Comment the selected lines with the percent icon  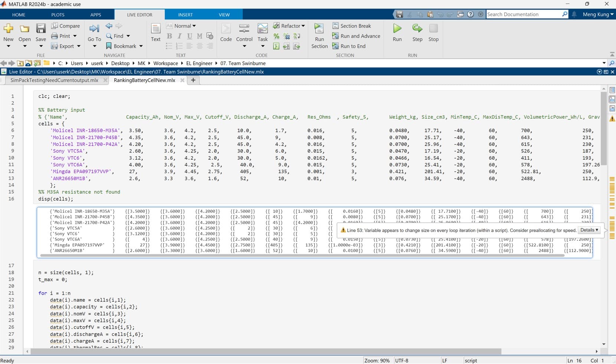click(276, 36)
